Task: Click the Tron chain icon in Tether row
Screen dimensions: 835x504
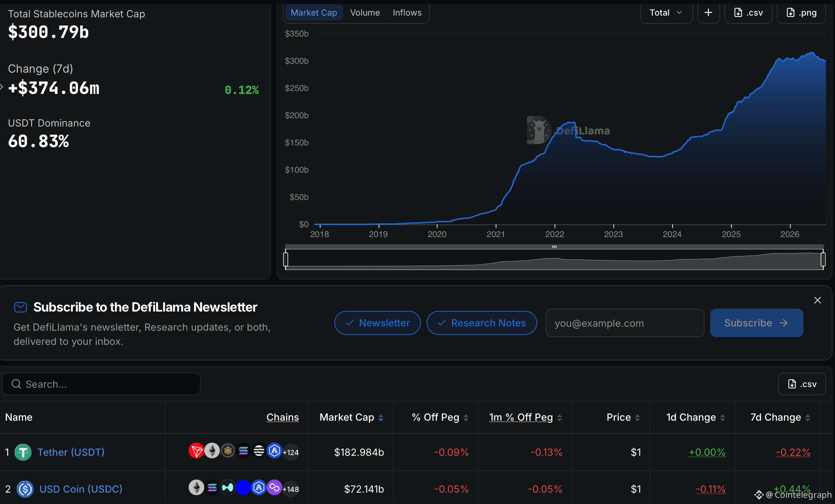Action: coord(196,451)
